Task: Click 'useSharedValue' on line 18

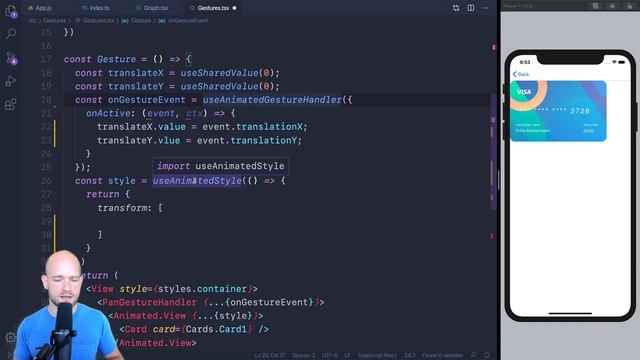Action: click(x=219, y=73)
